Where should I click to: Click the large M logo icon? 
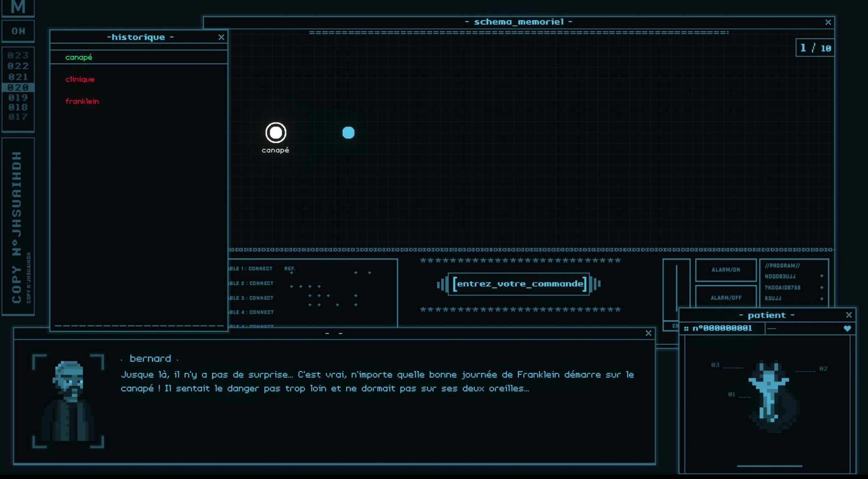pyautogui.click(x=18, y=7)
